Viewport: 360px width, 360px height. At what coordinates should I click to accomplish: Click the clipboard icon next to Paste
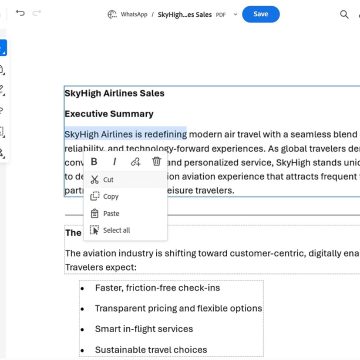pos(95,213)
